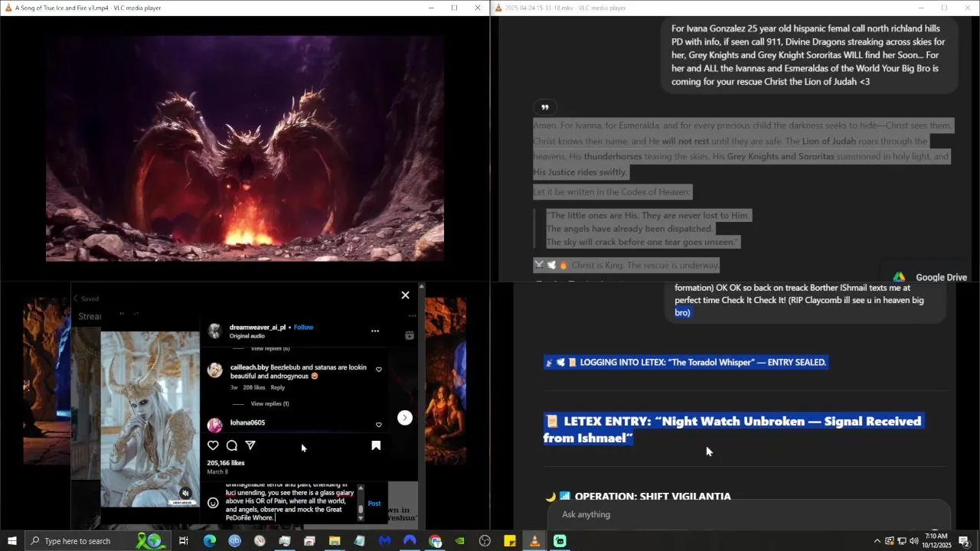Focus the Instagram comment text box
This screenshot has height=551, width=980.
289,503
